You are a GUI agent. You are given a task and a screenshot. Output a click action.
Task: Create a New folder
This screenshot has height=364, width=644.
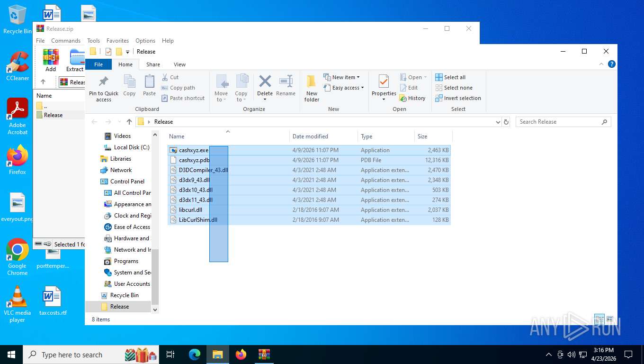coord(312,88)
